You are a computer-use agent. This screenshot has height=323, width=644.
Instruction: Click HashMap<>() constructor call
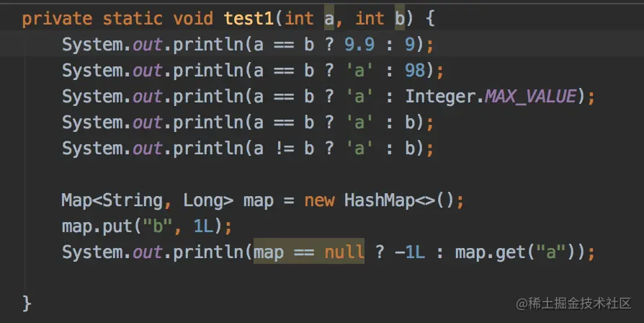pos(399,200)
